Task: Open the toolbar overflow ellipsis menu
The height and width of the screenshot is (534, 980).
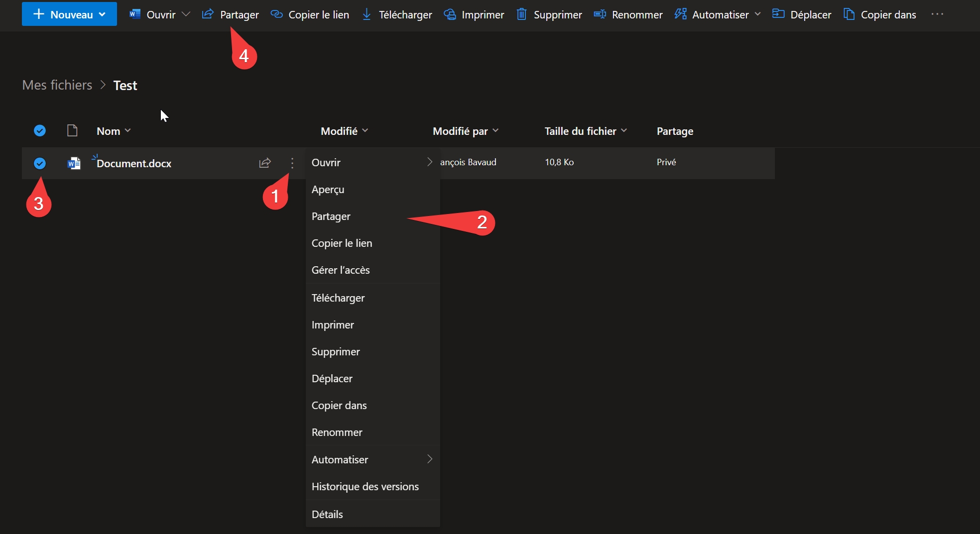Action: click(937, 14)
